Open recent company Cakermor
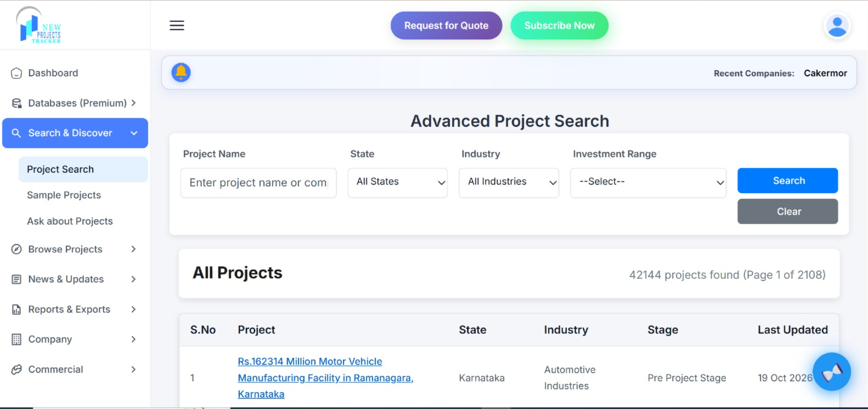Image resolution: width=868 pixels, height=409 pixels. (825, 73)
